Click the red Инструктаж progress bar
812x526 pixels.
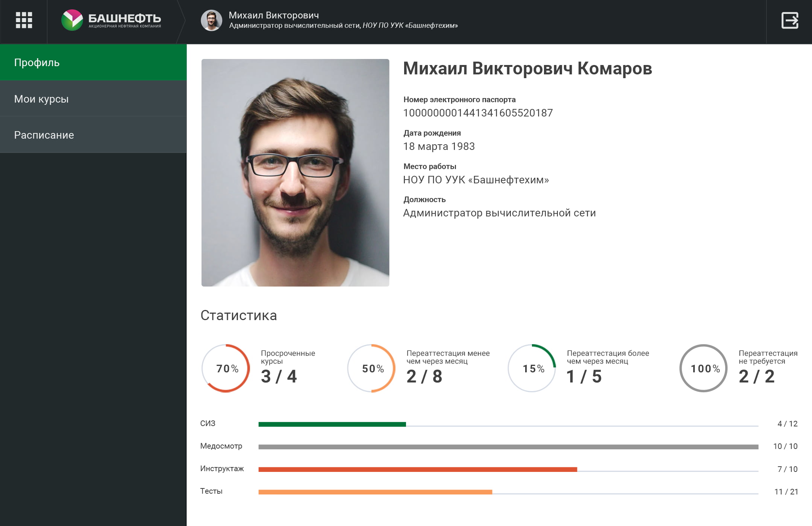click(417, 469)
